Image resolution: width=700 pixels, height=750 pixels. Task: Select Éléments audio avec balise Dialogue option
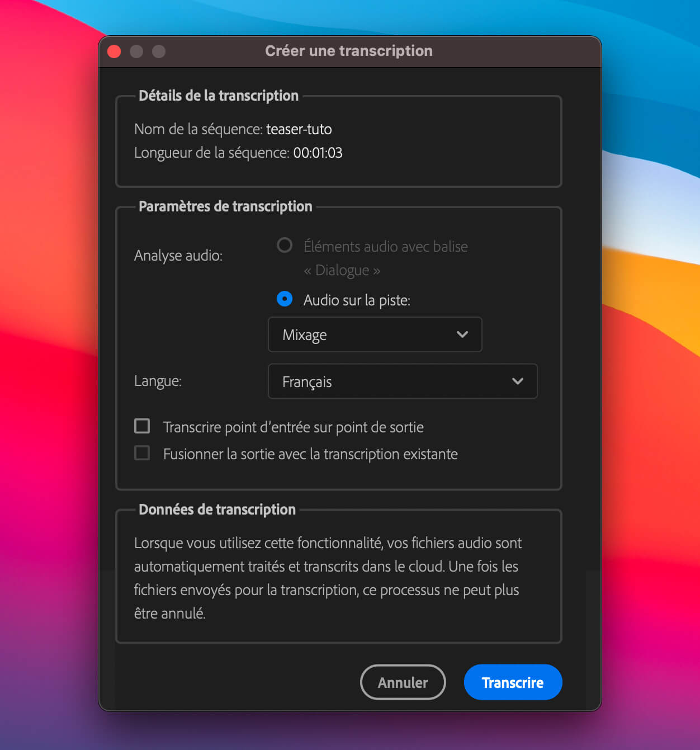pyautogui.click(x=285, y=246)
